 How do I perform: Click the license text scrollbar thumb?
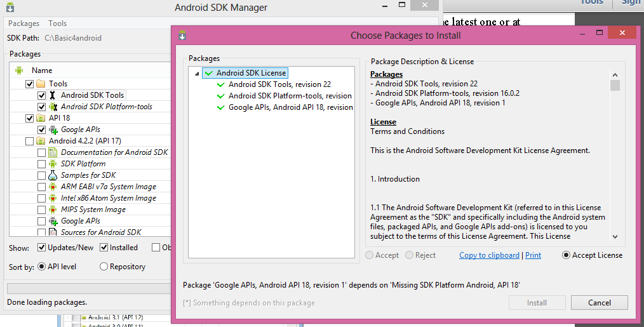[615, 85]
